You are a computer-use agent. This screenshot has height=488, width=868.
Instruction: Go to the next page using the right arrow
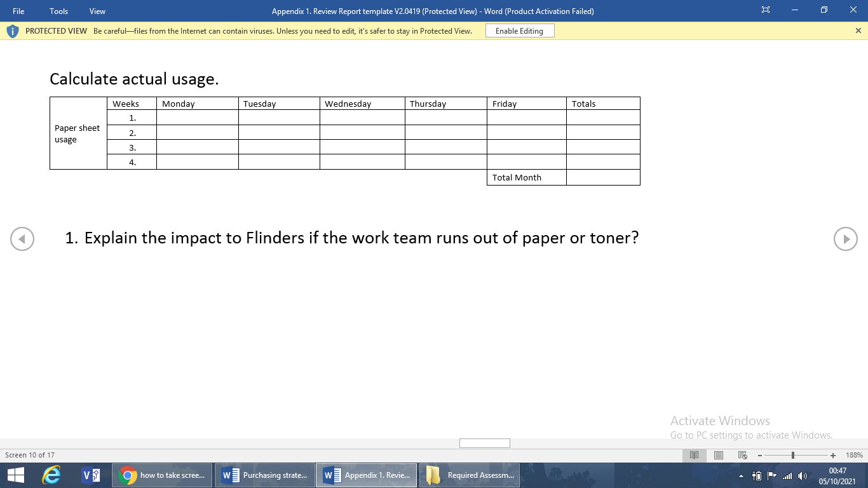pos(846,239)
